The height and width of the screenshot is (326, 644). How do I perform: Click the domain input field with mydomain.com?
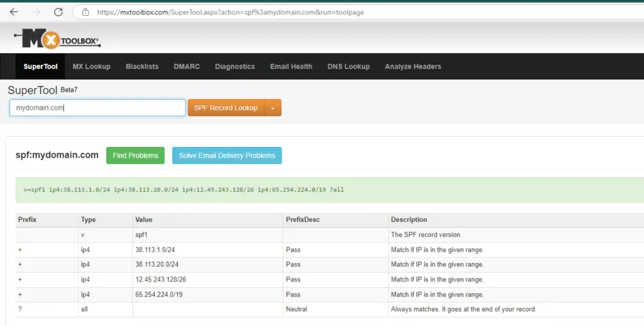[97, 108]
